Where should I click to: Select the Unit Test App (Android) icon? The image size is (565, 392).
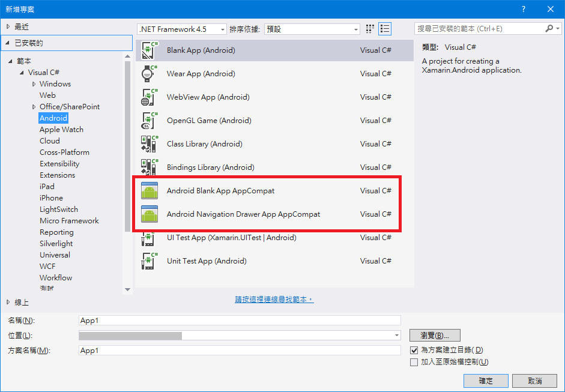coord(150,261)
